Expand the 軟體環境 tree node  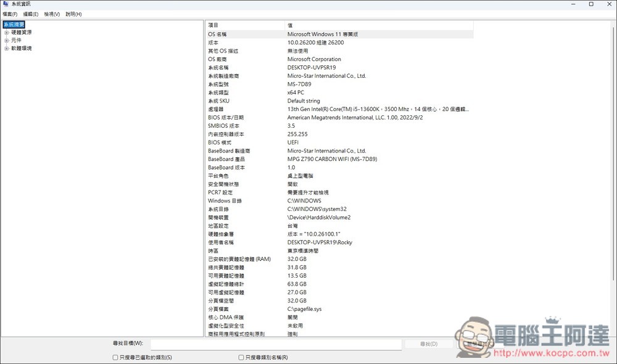(x=6, y=48)
